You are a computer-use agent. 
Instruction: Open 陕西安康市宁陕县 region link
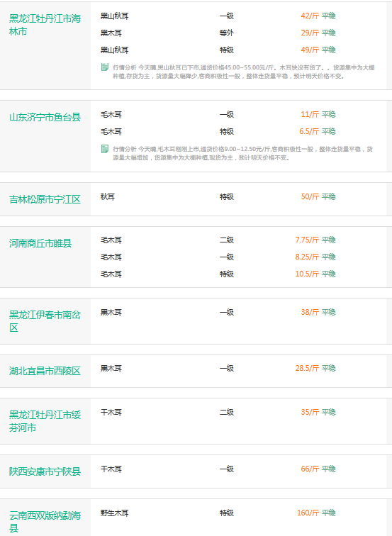click(x=45, y=471)
